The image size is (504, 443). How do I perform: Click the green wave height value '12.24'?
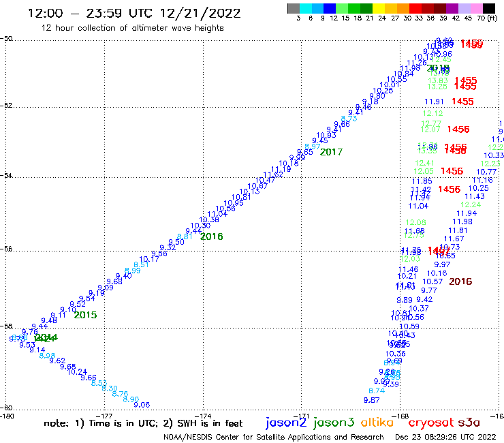471,204
